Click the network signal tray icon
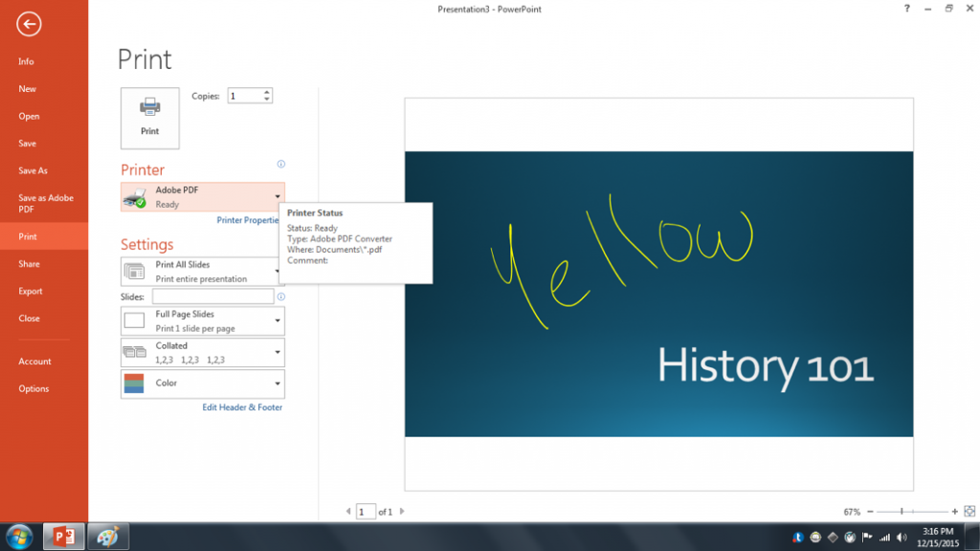This screenshot has width=980, height=551. [884, 538]
